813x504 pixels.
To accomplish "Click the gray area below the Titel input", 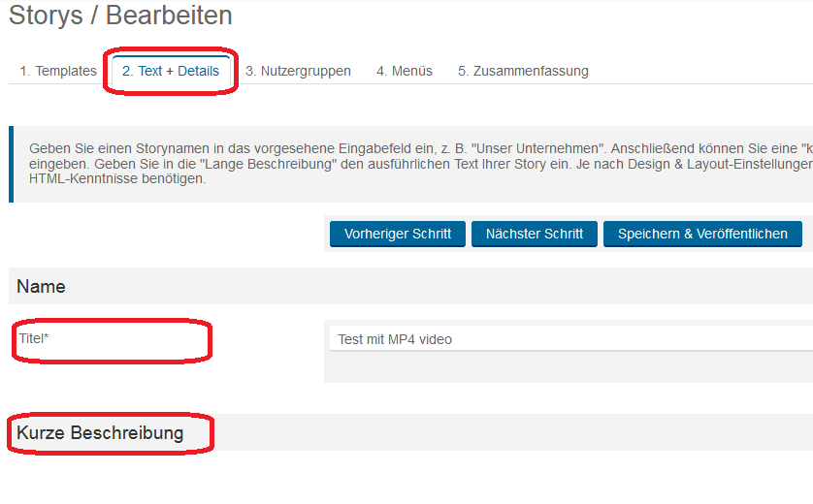I will point(570,367).
